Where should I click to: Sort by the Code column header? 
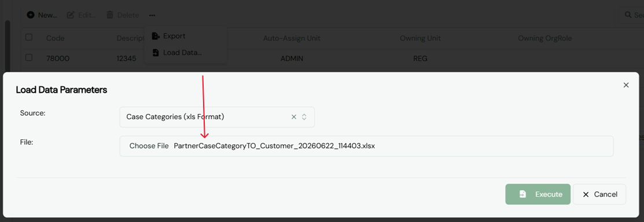pos(55,38)
